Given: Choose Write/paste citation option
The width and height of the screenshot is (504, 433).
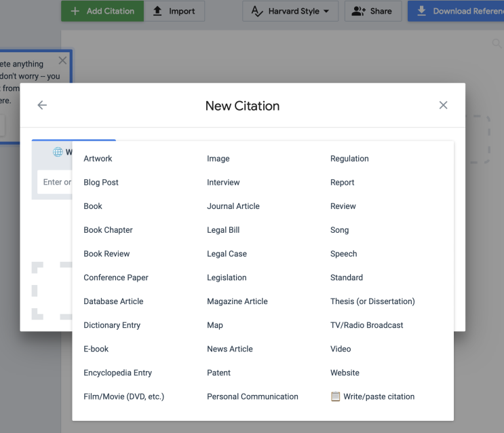Looking at the screenshot, I should coord(372,396).
